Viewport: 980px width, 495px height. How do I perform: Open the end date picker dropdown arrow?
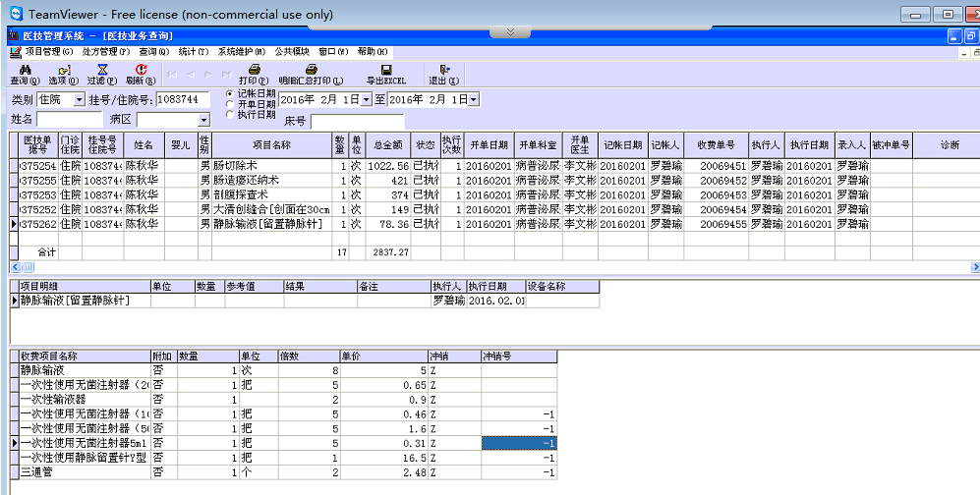pos(474,99)
